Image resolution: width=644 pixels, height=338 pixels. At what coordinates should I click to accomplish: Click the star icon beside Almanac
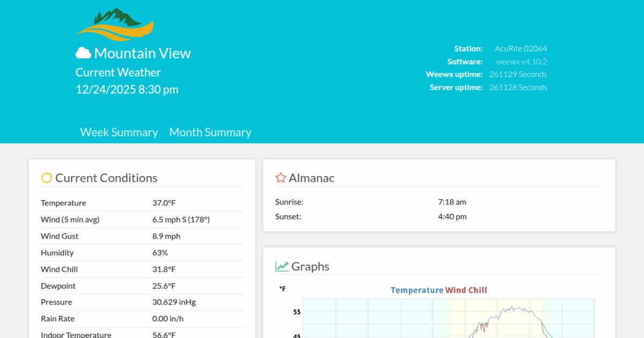[281, 178]
